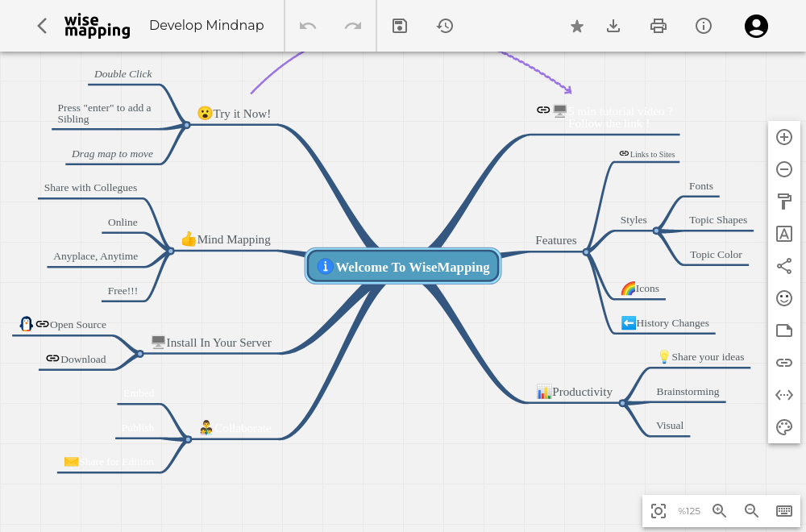Select the Fonts topic
Viewport: 806px width, 532px height.
pyautogui.click(x=701, y=186)
